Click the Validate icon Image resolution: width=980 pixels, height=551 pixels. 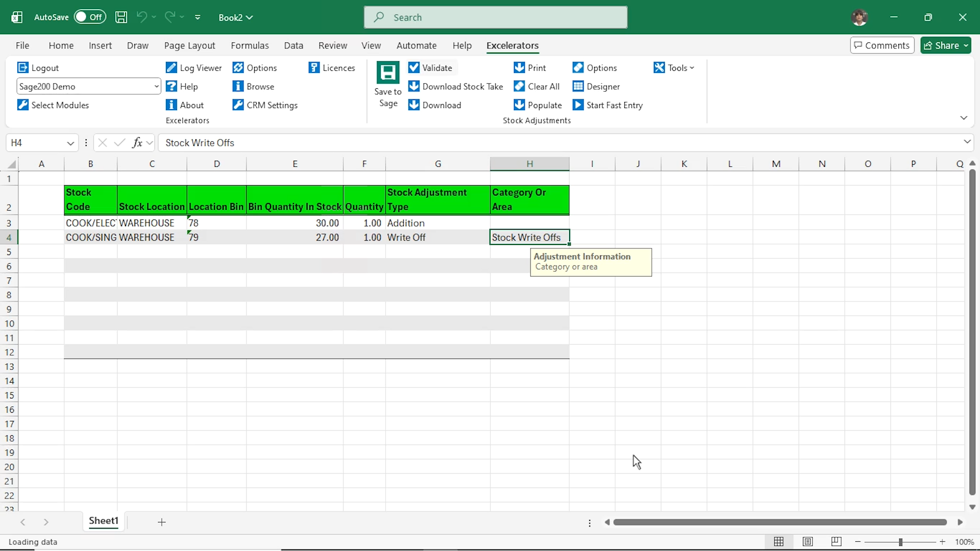(414, 68)
